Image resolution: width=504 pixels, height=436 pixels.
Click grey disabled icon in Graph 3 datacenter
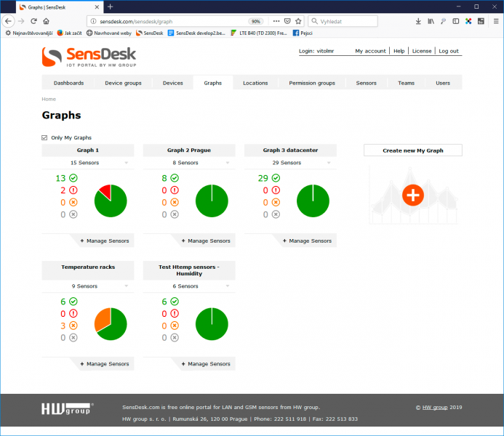[276, 214]
